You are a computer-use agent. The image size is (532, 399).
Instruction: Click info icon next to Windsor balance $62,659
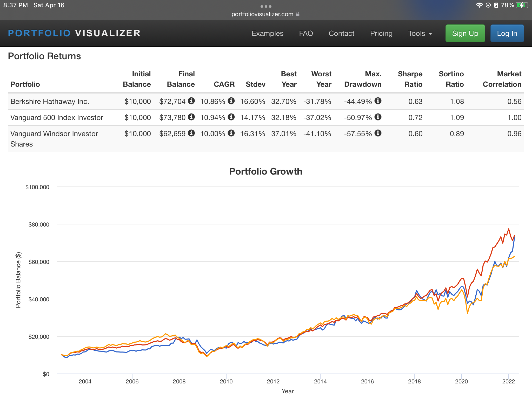click(x=191, y=133)
